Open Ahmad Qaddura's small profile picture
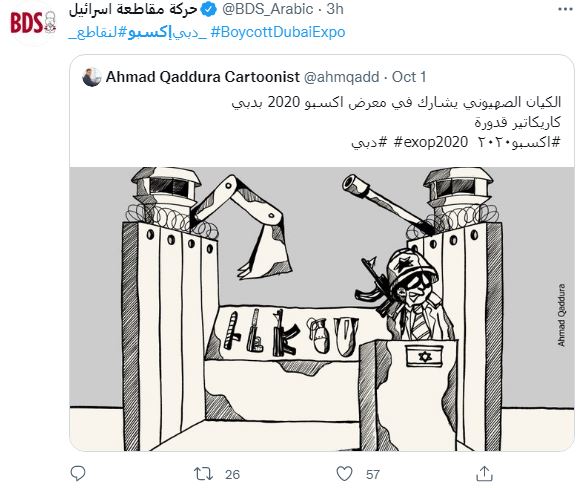588x488 pixels. click(x=92, y=77)
